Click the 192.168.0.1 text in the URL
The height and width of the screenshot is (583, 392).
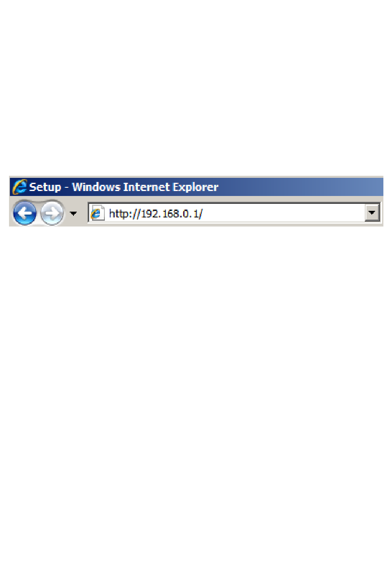coord(170,214)
